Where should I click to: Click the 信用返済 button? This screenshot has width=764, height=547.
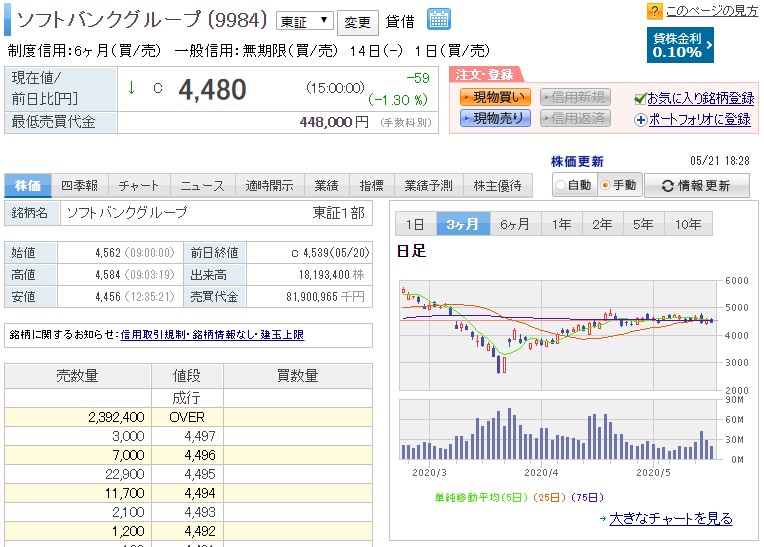coord(575,118)
